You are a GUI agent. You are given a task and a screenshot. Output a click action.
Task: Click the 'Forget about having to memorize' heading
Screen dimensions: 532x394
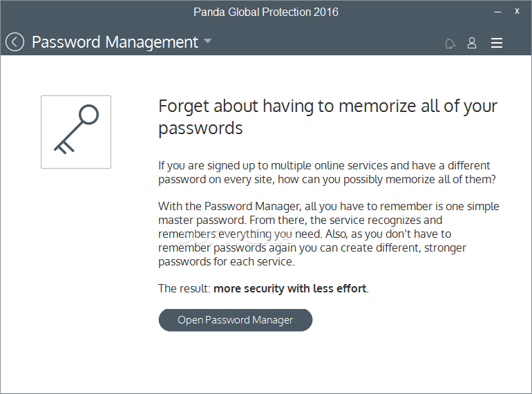(x=327, y=117)
